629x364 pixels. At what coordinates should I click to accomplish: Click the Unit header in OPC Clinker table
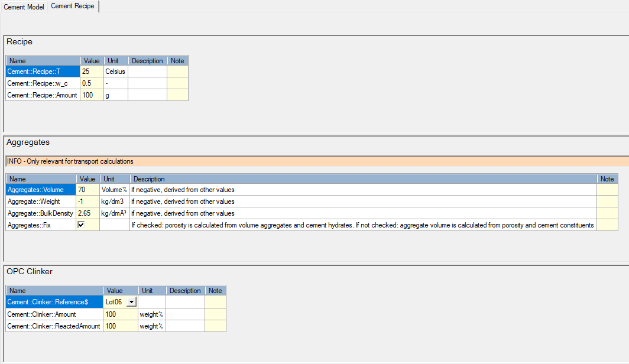pos(151,291)
